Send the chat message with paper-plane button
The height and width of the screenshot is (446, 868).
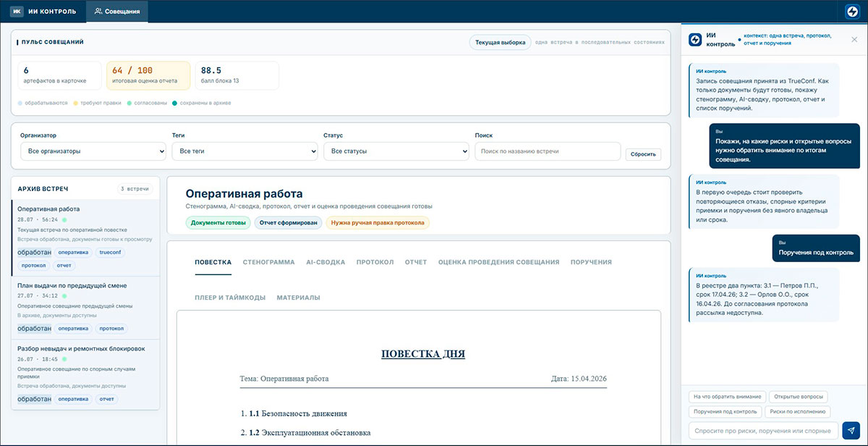851,430
